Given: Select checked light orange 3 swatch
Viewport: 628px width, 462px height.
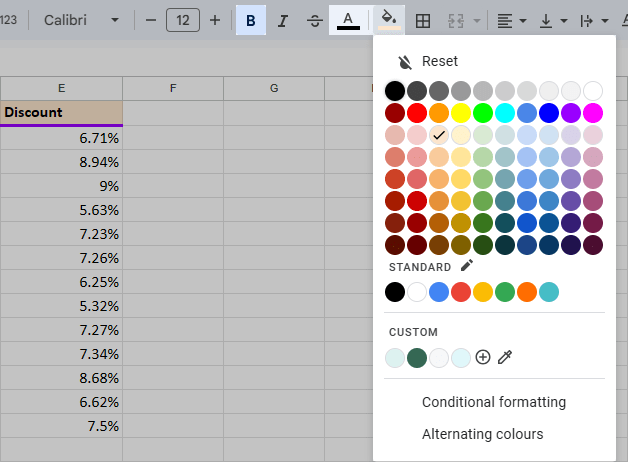Looking at the screenshot, I should pos(439,135).
